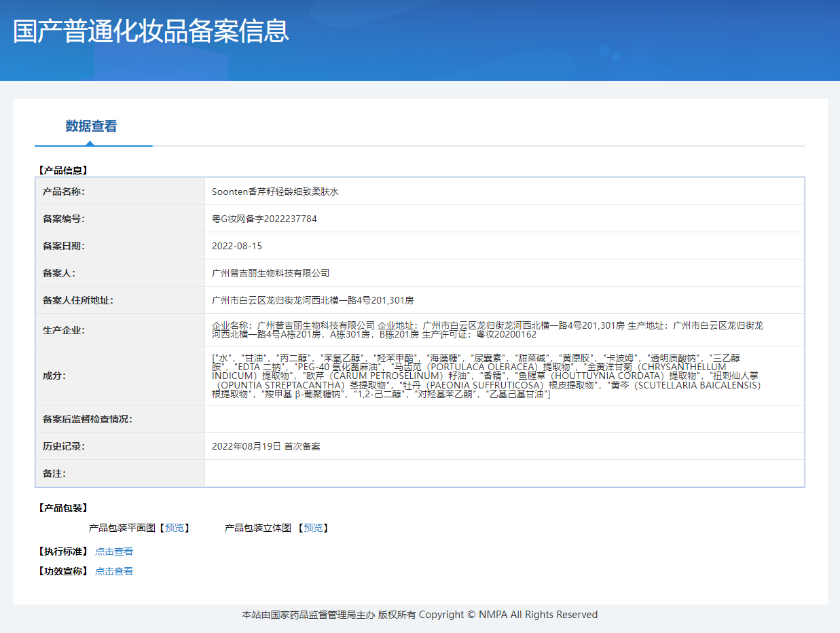Click the filing date 2022-08-15
The image size is (840, 633).
pyautogui.click(x=237, y=246)
